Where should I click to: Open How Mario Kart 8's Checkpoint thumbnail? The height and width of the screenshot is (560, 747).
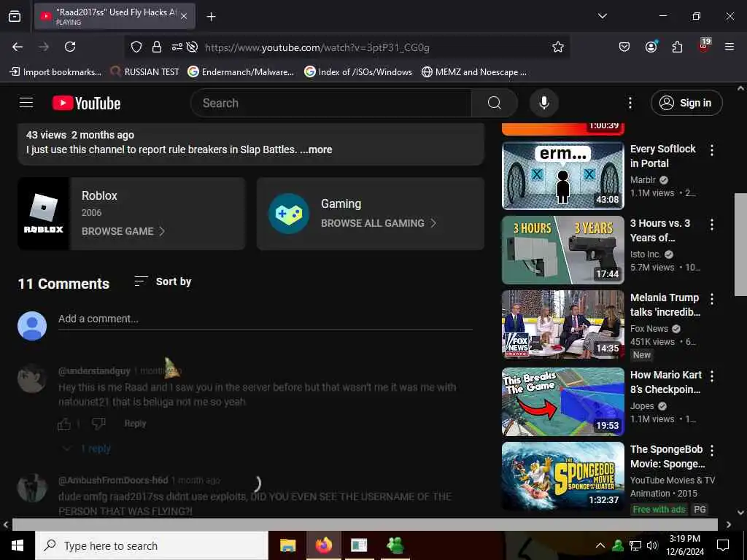tap(563, 402)
